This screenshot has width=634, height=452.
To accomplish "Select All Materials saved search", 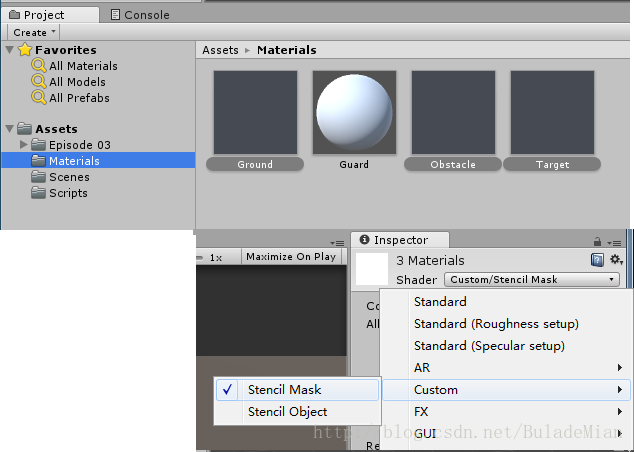I will coord(83,66).
